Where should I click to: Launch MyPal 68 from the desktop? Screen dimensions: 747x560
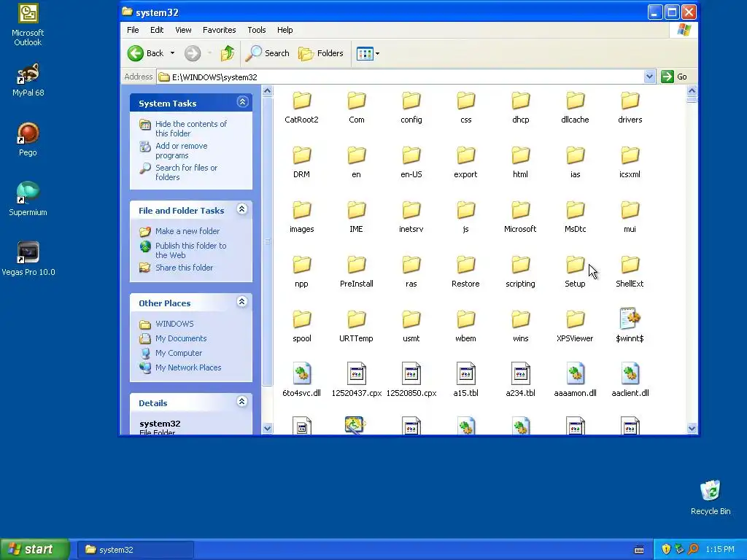28,80
